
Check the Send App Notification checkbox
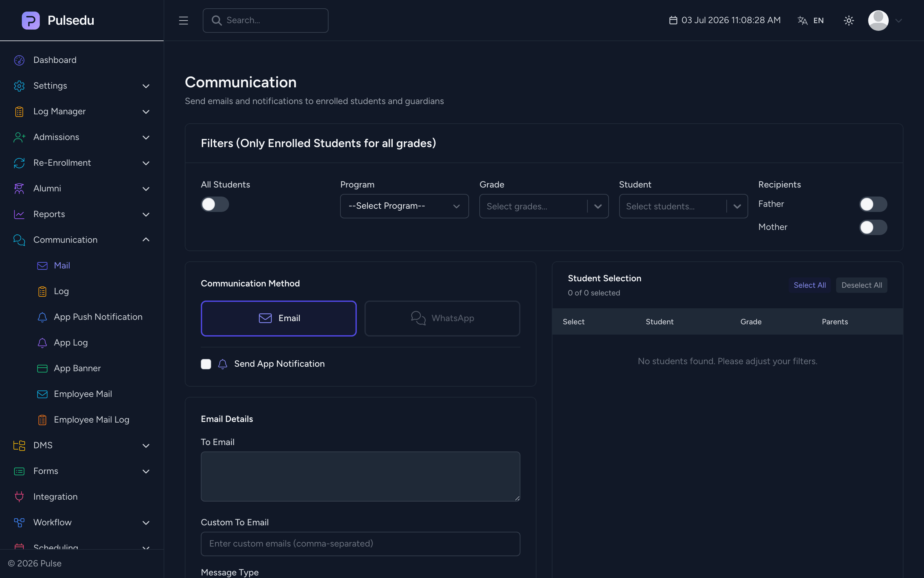point(206,364)
